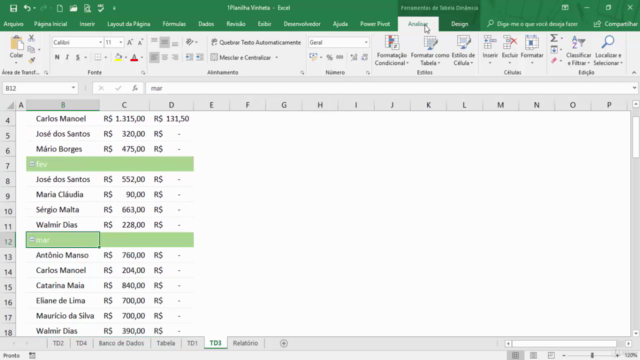The image size is (640, 360).
Task: Click the Format Painter brush icon
Action: click(31, 60)
